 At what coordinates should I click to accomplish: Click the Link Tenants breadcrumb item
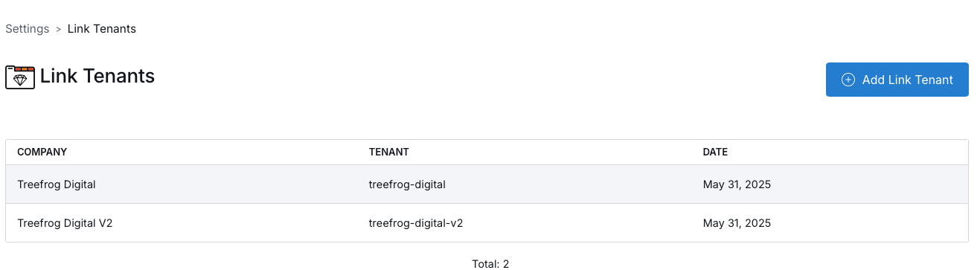coord(102,29)
